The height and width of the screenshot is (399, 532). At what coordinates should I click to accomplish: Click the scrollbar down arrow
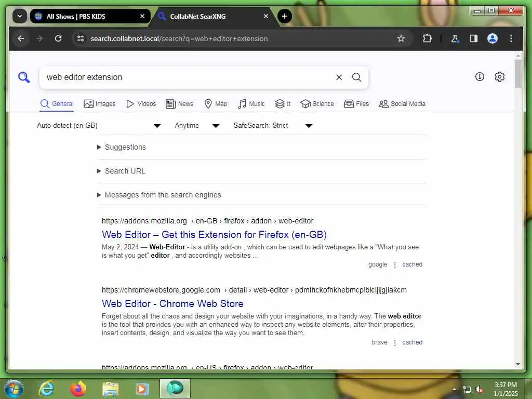(x=518, y=364)
